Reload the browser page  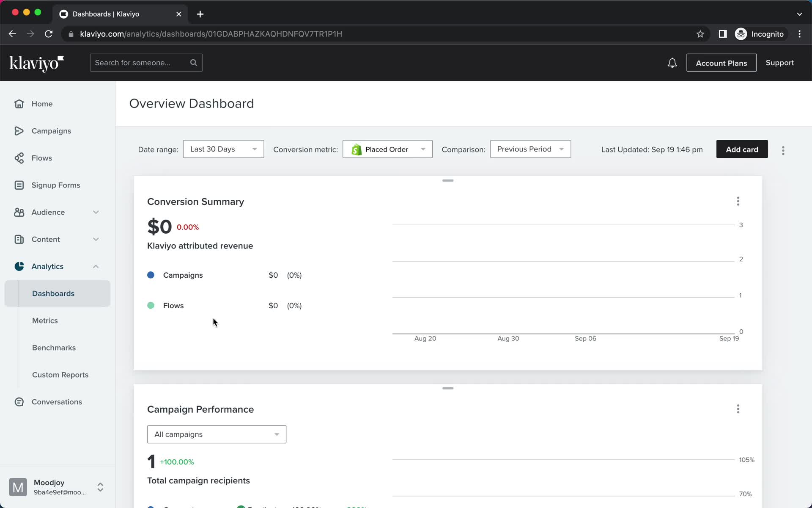coord(49,34)
